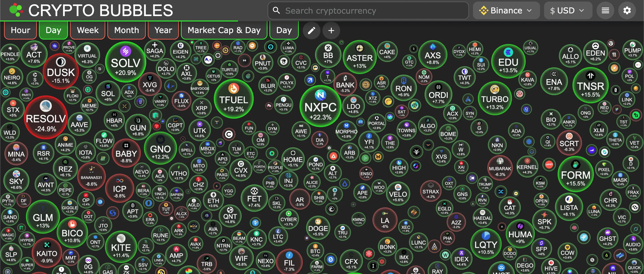
Task: Open the USD currency dropdown
Action: point(568,10)
